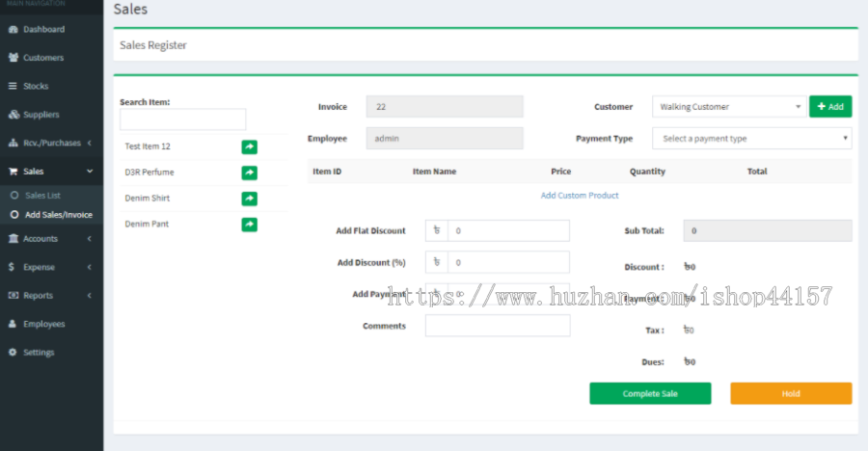This screenshot has height=451, width=868.
Task: Click the Denim Pant text
Action: (x=147, y=225)
